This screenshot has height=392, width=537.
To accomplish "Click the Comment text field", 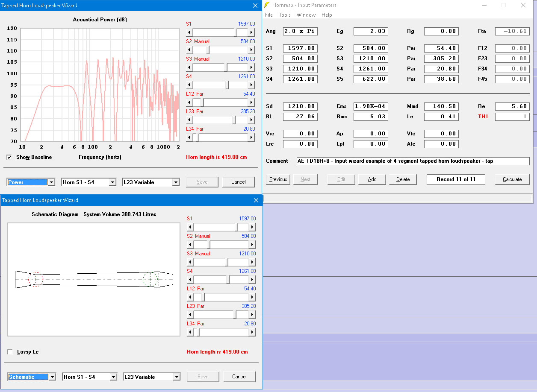I will coord(413,161).
